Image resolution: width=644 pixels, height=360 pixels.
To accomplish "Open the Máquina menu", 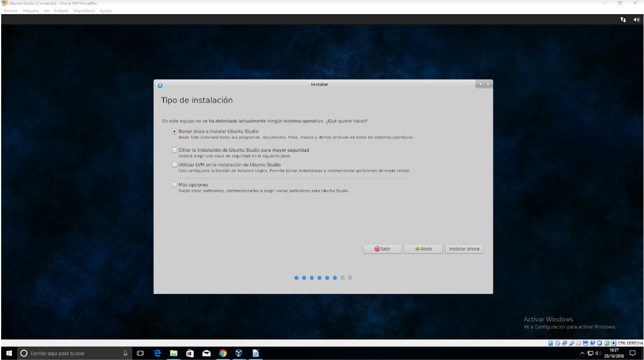I will tap(31, 11).
